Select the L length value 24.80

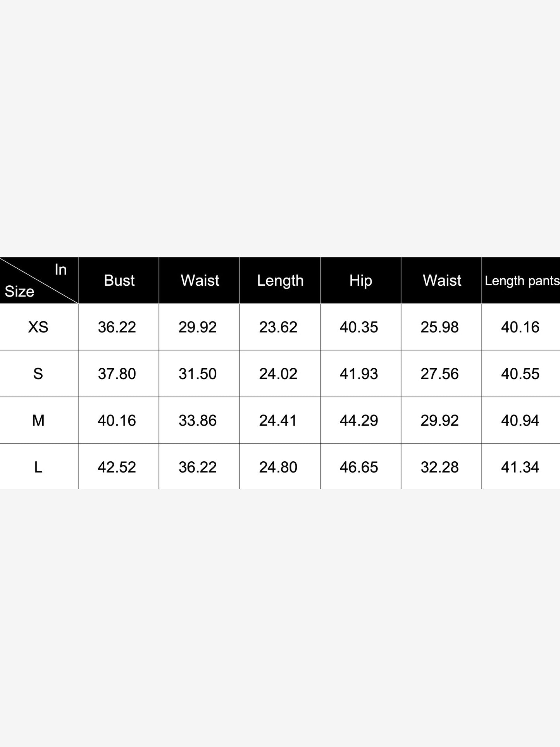pyautogui.click(x=278, y=467)
